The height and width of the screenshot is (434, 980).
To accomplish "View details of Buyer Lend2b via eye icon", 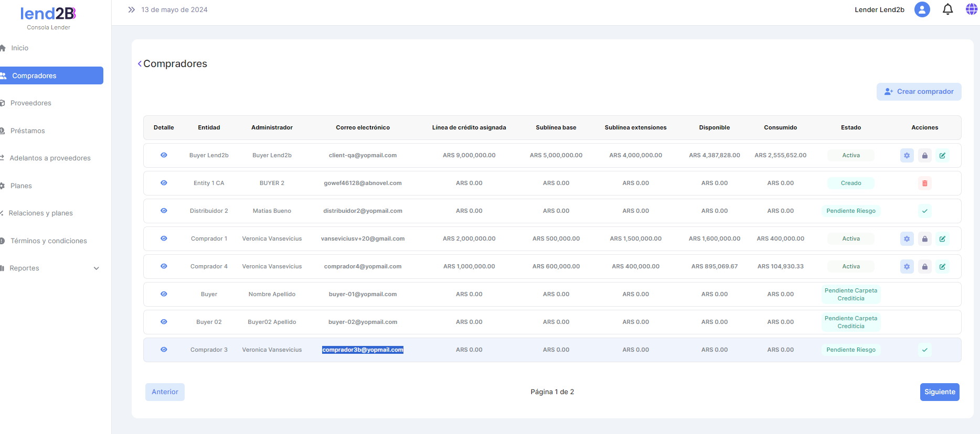I will pos(164,155).
